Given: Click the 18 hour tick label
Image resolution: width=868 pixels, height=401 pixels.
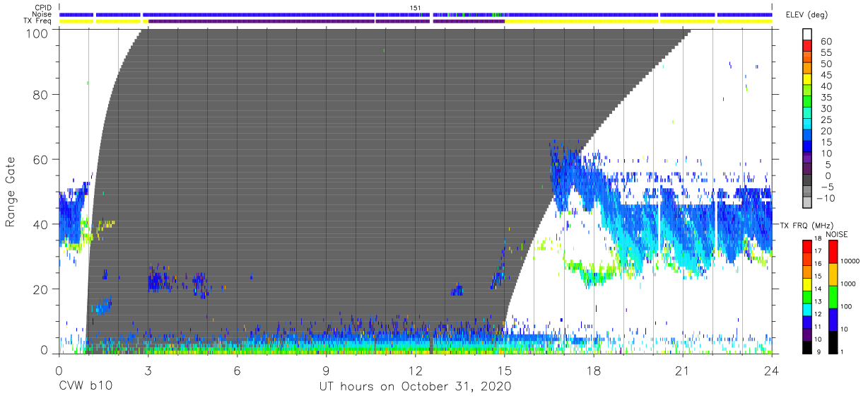Looking at the screenshot, I should point(593,370).
